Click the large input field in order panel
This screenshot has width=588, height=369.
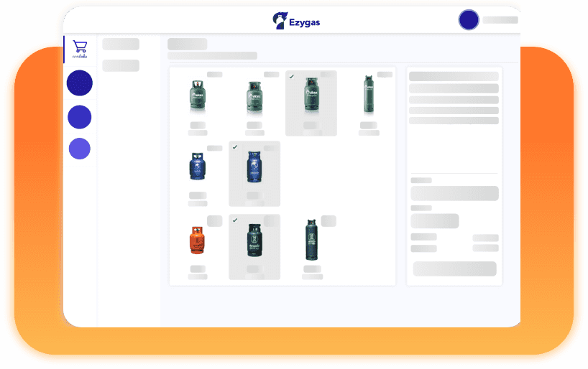(x=454, y=193)
